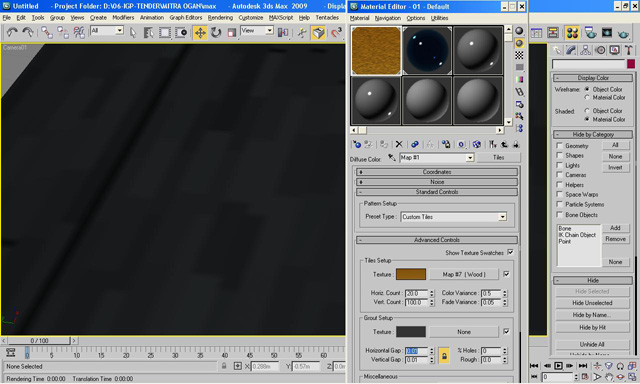Activate the Select and Link tool
Image resolution: width=640 pixels, height=384 pixels.
[47, 32]
